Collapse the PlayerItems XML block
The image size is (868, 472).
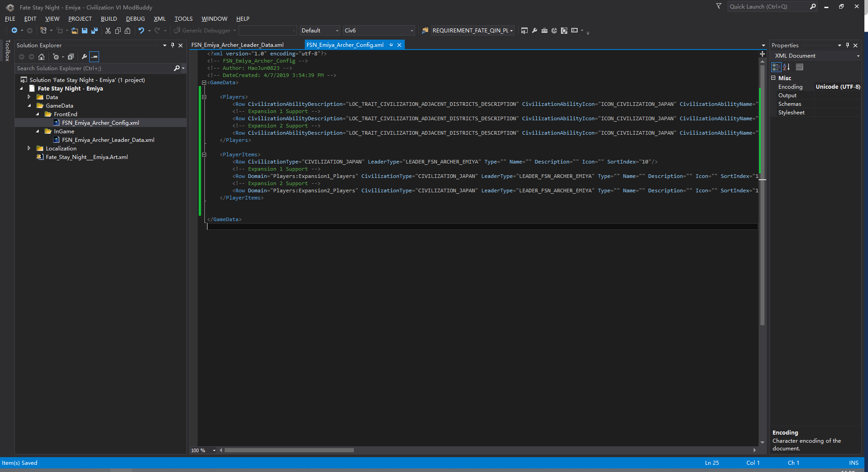[204, 154]
